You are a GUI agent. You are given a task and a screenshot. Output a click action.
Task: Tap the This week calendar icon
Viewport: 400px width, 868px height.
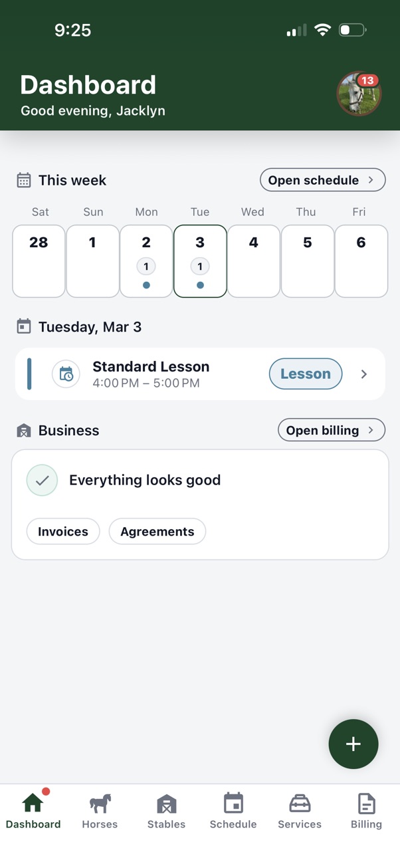click(x=24, y=180)
